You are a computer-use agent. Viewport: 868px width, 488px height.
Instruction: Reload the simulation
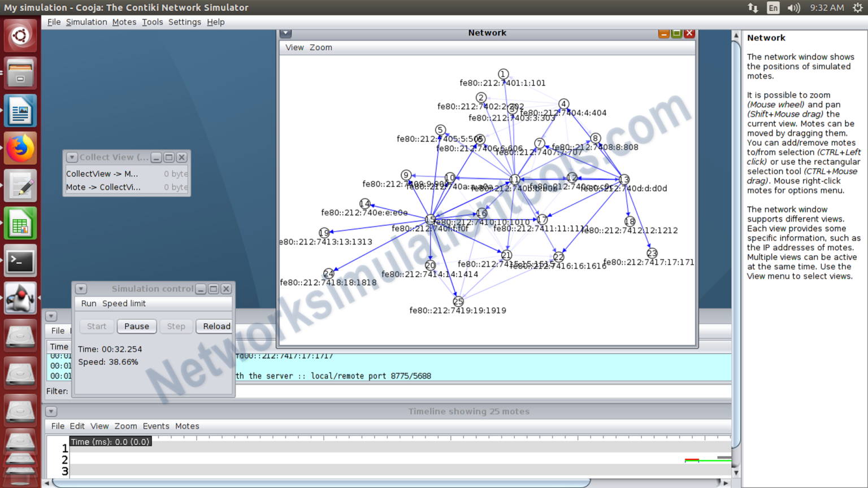(215, 326)
